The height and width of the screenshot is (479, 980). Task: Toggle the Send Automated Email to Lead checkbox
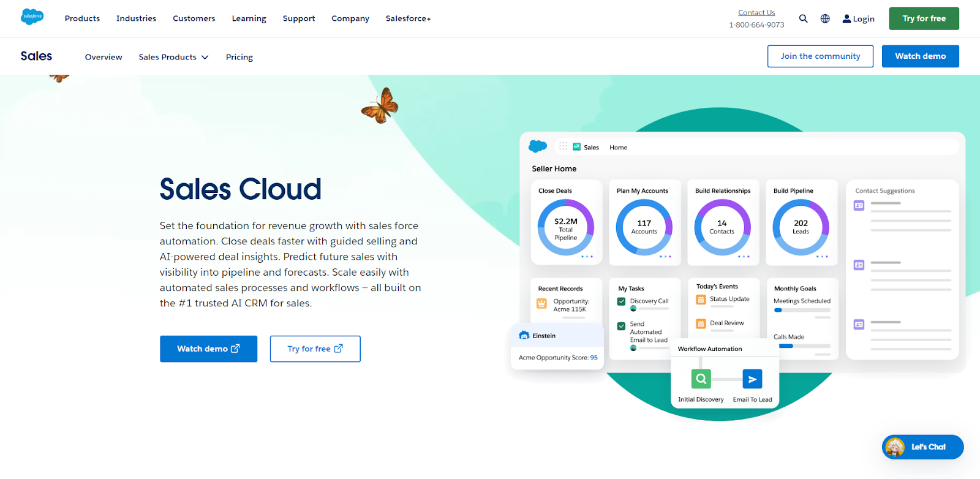click(621, 326)
